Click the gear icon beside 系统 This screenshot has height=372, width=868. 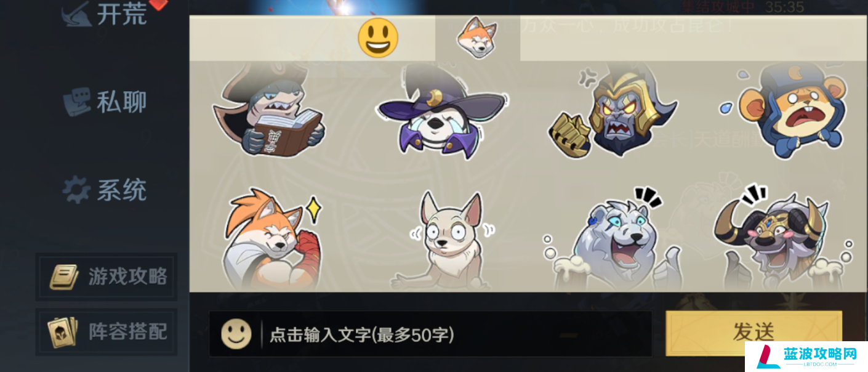coord(77,190)
